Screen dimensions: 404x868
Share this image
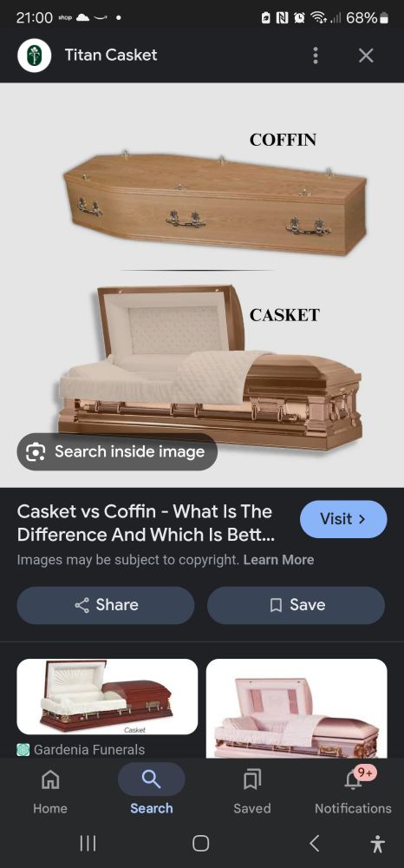click(106, 605)
